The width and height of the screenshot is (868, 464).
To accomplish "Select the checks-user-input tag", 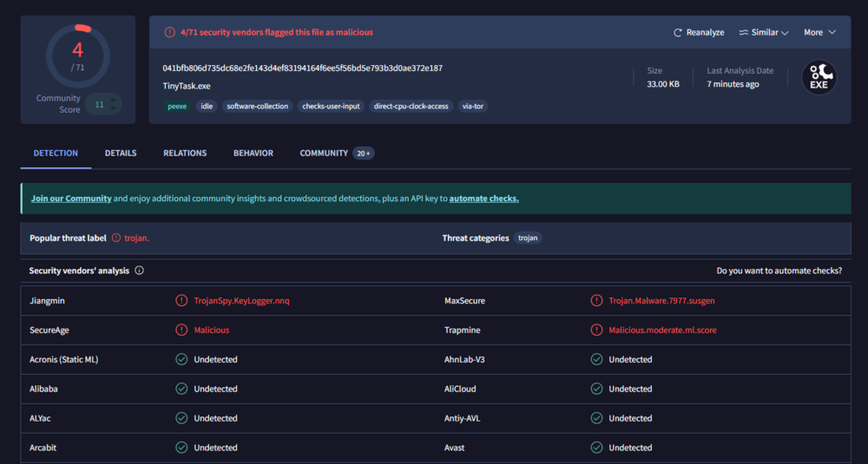I will pyautogui.click(x=331, y=106).
